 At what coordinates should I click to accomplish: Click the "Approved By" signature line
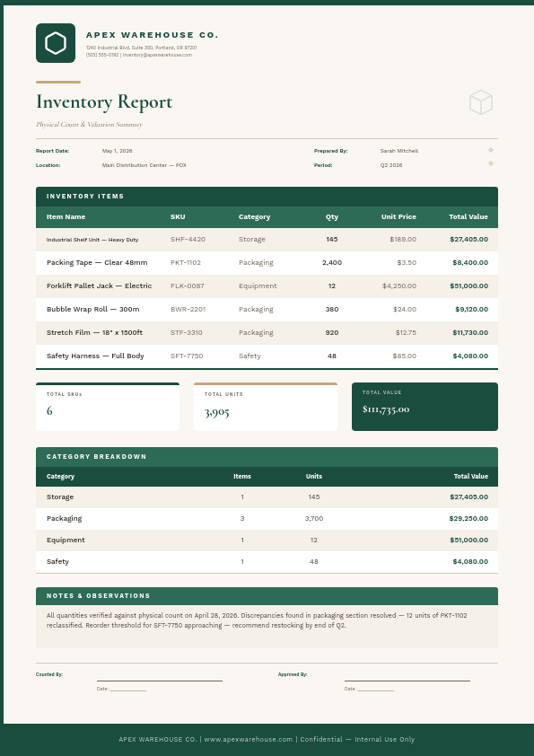(x=407, y=681)
